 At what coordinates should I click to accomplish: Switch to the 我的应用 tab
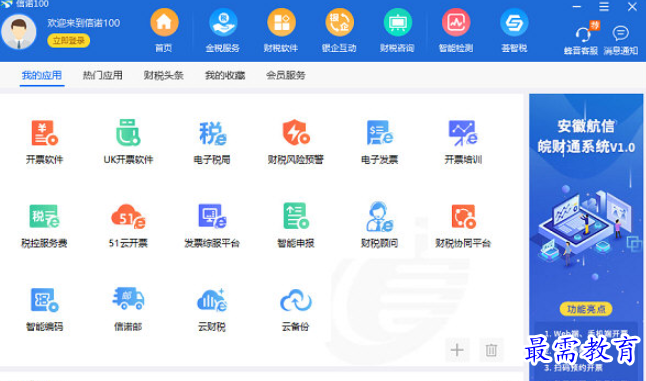coord(42,75)
